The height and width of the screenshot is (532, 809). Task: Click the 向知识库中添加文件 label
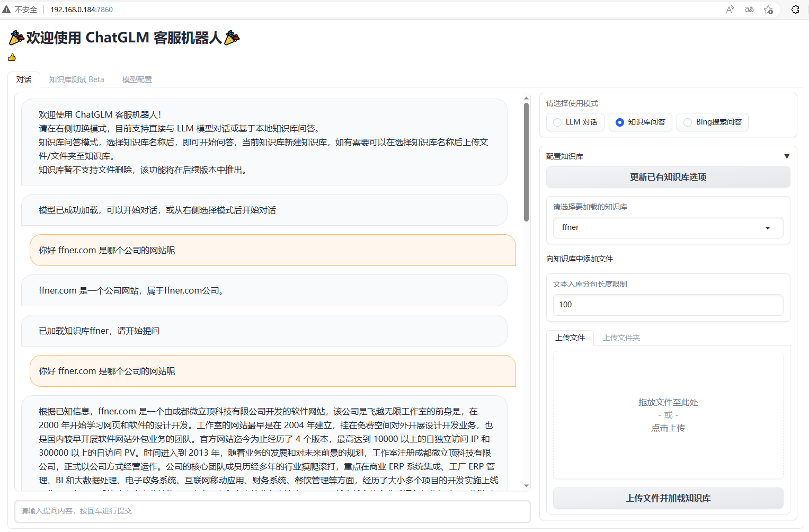580,259
